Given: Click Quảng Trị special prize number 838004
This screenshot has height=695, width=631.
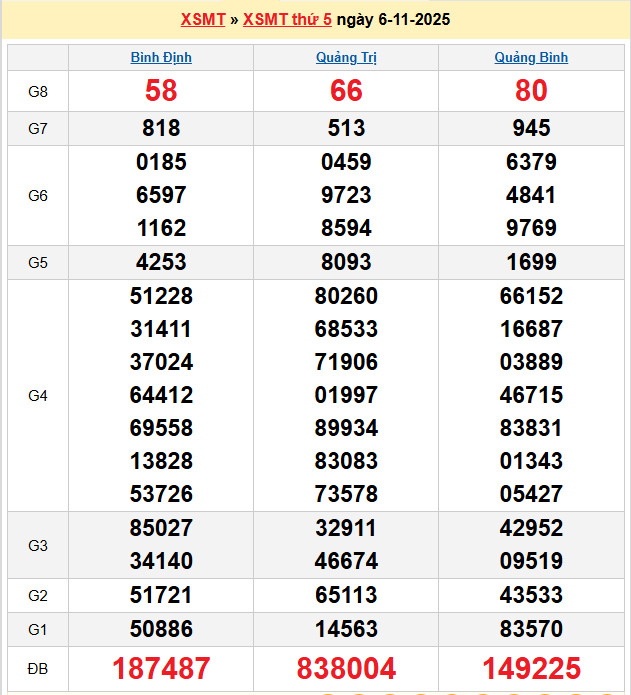Looking at the screenshot, I should click(x=346, y=669).
